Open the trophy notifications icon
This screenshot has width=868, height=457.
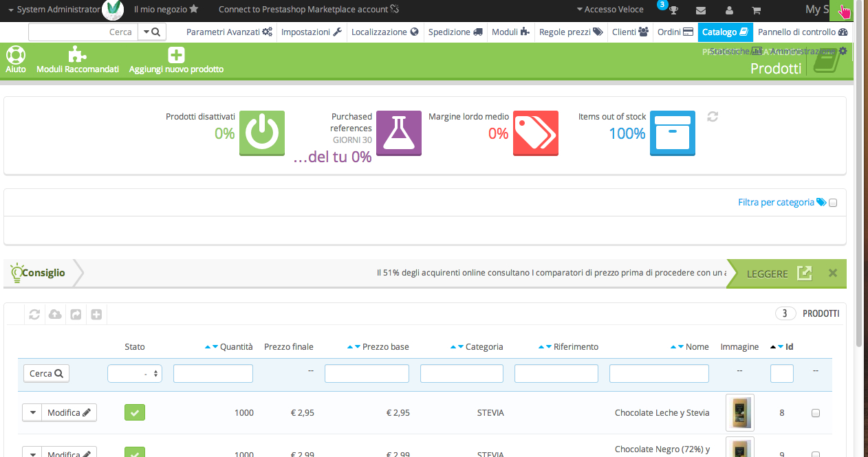coord(673,10)
